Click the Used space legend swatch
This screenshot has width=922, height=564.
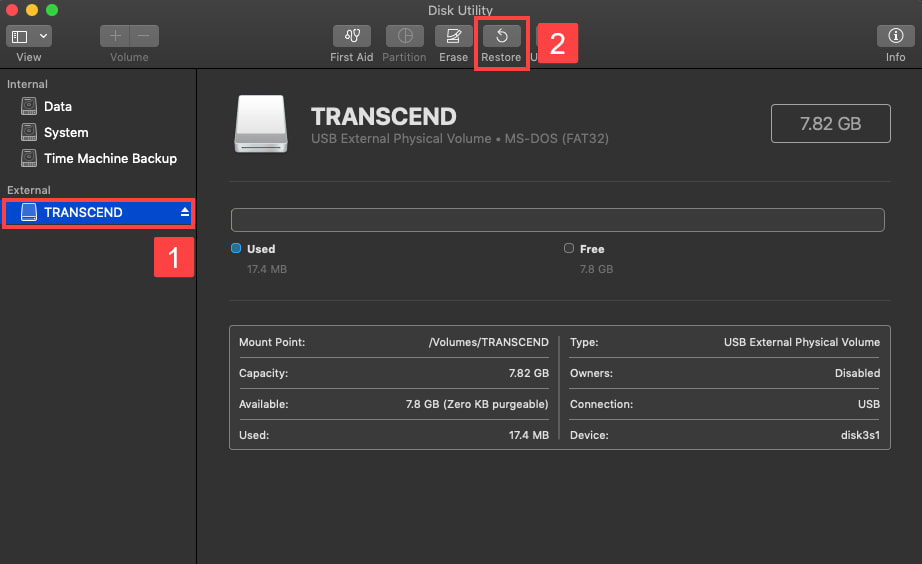coord(236,248)
